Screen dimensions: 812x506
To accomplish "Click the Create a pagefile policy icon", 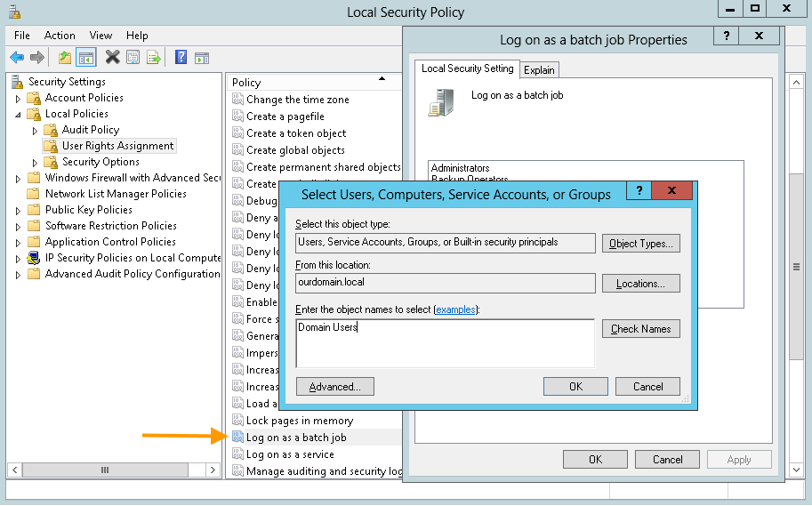I will [x=237, y=116].
